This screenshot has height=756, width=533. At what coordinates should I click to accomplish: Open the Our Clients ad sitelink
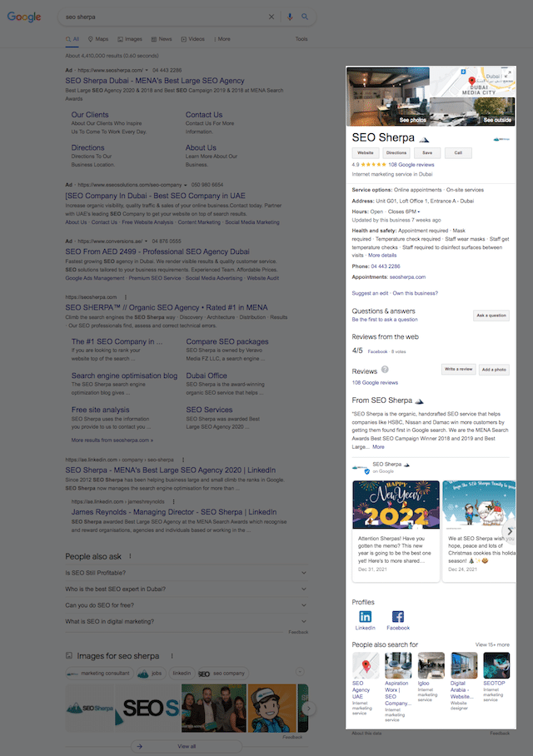click(x=90, y=115)
